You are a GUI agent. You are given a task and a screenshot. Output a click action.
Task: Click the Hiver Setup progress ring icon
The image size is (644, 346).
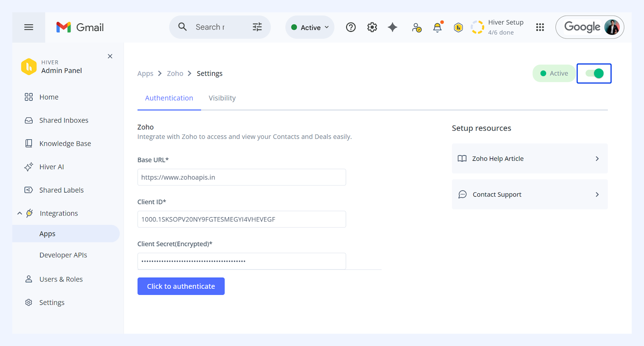(477, 27)
